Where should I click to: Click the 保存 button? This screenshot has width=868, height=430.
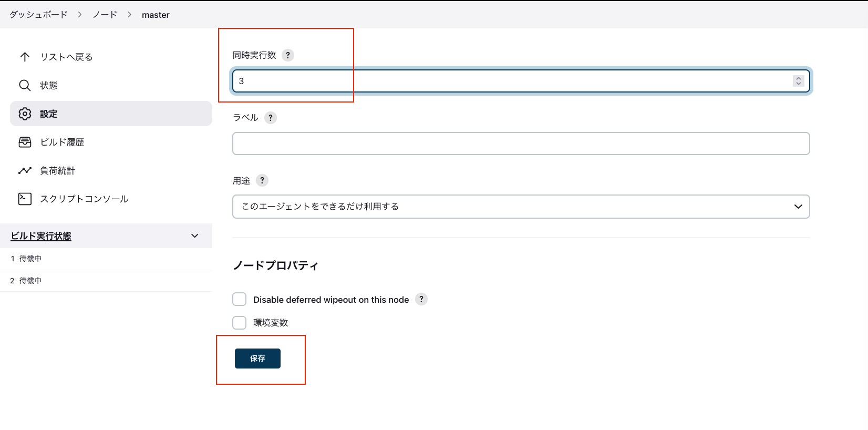click(x=257, y=359)
